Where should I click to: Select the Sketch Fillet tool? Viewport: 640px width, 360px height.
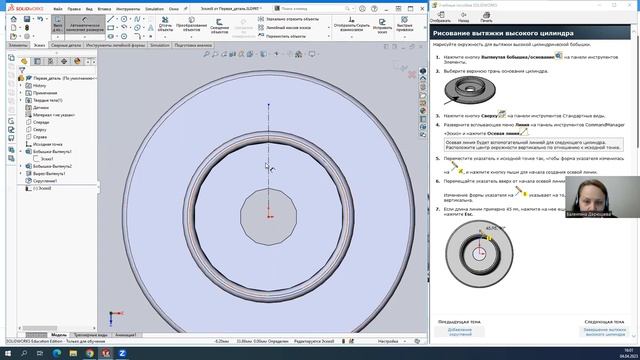pyautogui.click(x=137, y=36)
